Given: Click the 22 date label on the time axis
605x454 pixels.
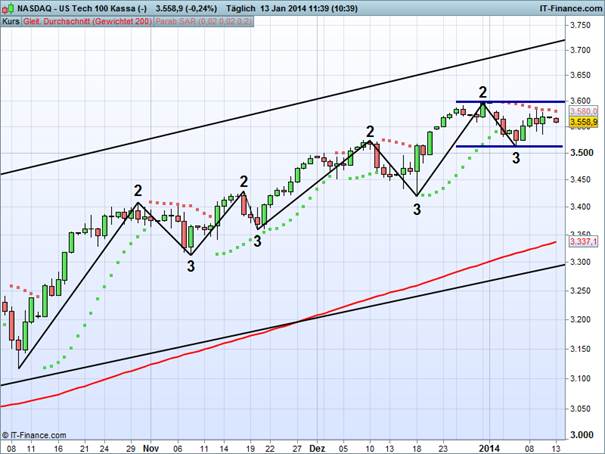Looking at the screenshot, I should (270, 449).
